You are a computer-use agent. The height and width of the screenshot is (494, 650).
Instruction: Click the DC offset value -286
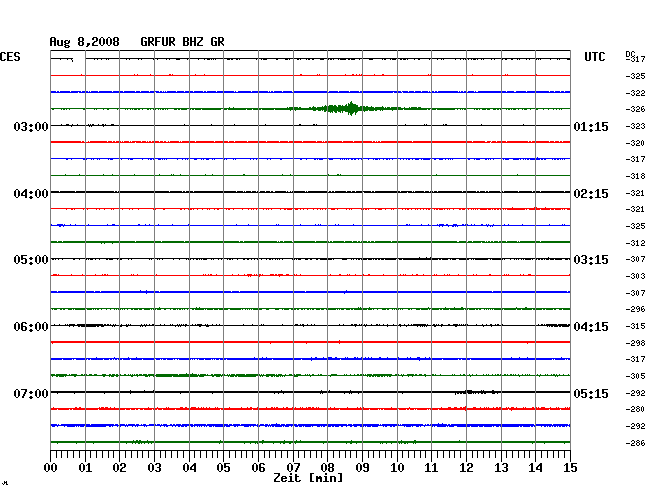(635, 443)
